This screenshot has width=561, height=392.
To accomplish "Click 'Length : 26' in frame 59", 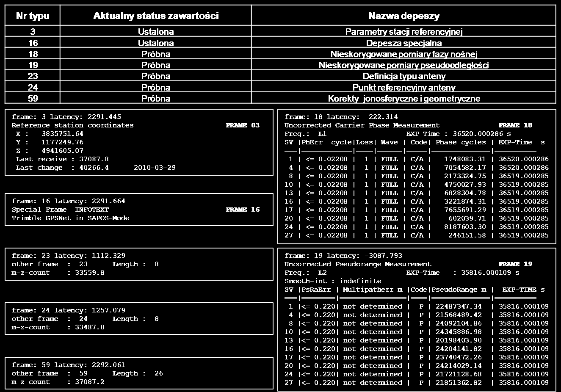I will pyautogui.click(x=138, y=373).
